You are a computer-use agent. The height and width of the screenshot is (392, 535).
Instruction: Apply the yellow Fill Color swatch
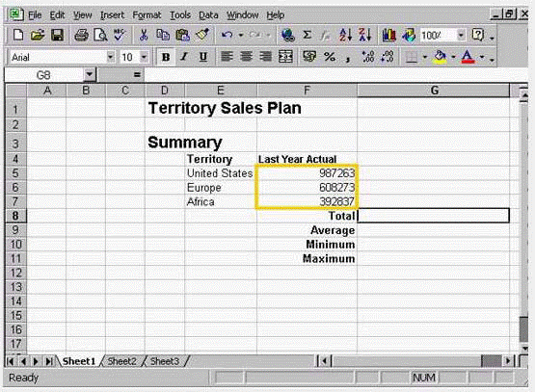coord(440,57)
